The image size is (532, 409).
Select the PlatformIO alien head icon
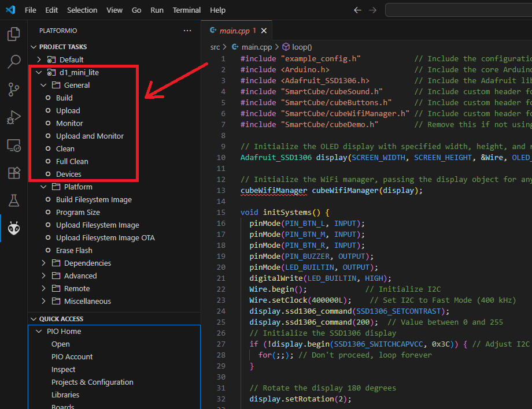13,229
